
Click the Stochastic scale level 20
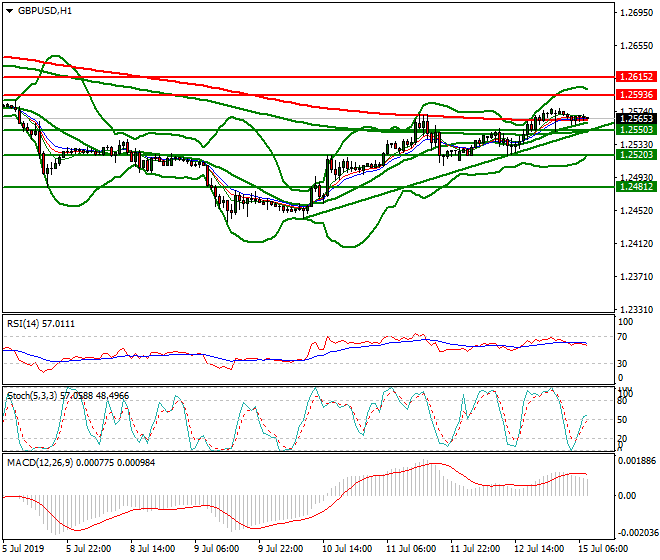tap(623, 439)
